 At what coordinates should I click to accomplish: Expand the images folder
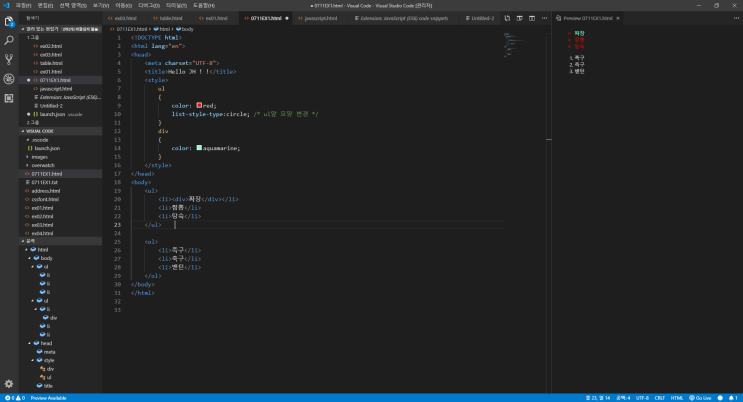27,157
